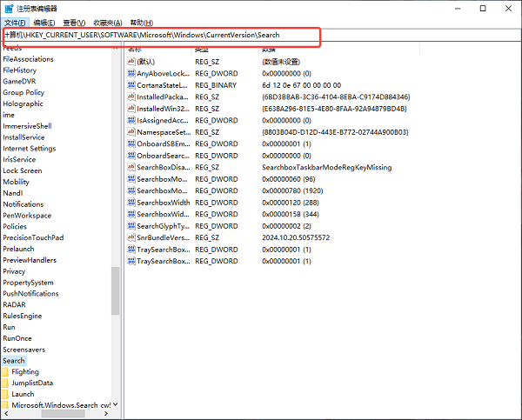Image resolution: width=522 pixels, height=420 pixels.
Task: Select the SearchboxWidth value name
Action: click(164, 203)
